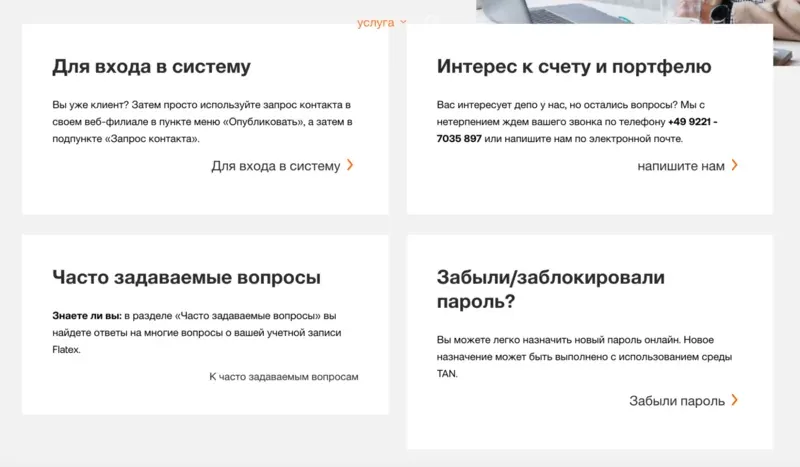Click the "Часто задаваемые вопросы" heading
Image resolution: width=800 pixels, height=467 pixels.
pyautogui.click(x=186, y=277)
